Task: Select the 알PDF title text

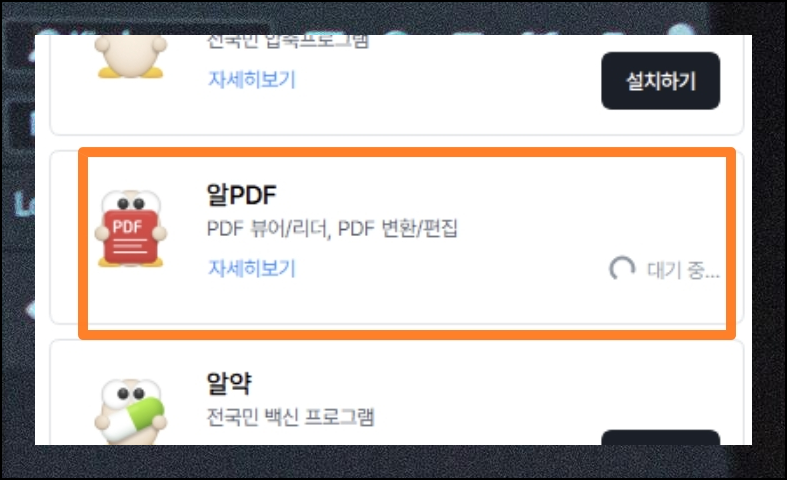Action: coord(241,195)
